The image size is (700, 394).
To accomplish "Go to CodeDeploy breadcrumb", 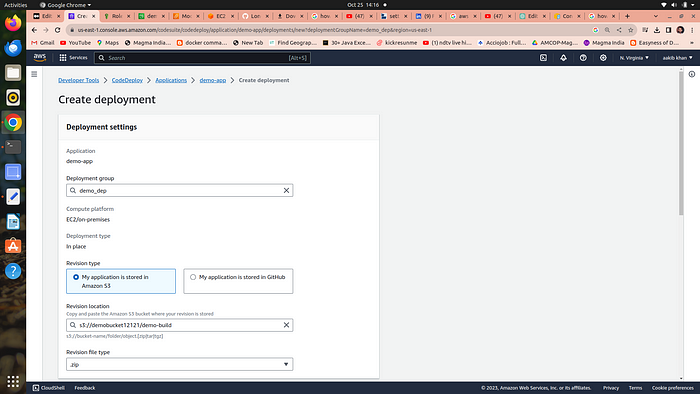I will pos(127,80).
